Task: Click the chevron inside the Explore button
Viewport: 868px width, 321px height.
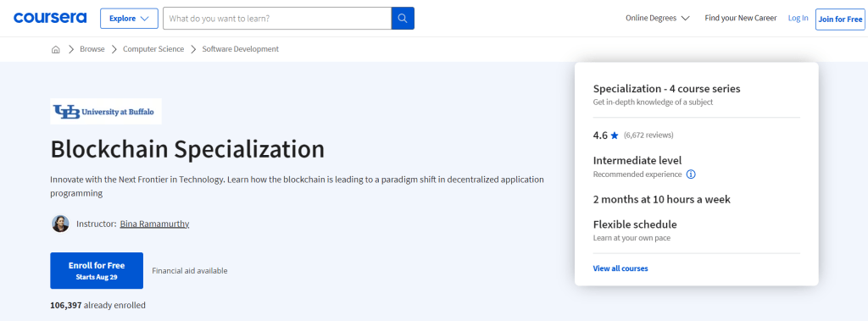Action: click(x=145, y=19)
